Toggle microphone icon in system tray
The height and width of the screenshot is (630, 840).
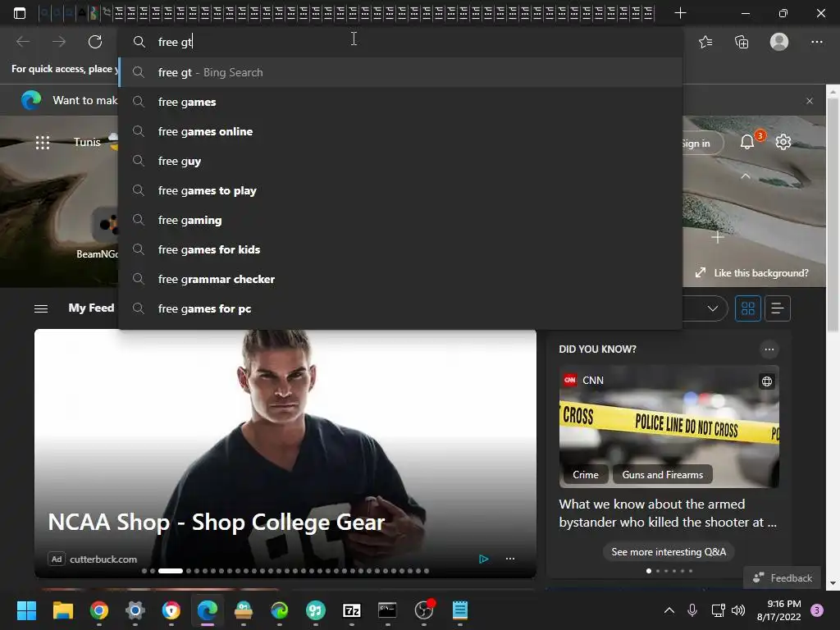pos(692,609)
